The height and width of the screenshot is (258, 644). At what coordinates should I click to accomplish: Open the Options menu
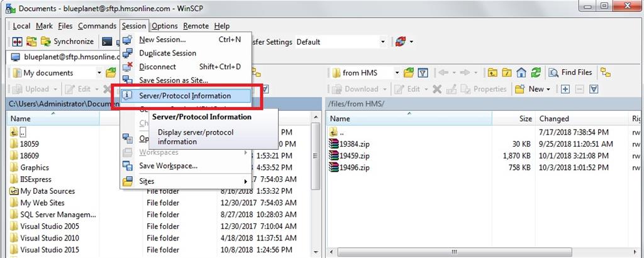pyautogui.click(x=165, y=26)
